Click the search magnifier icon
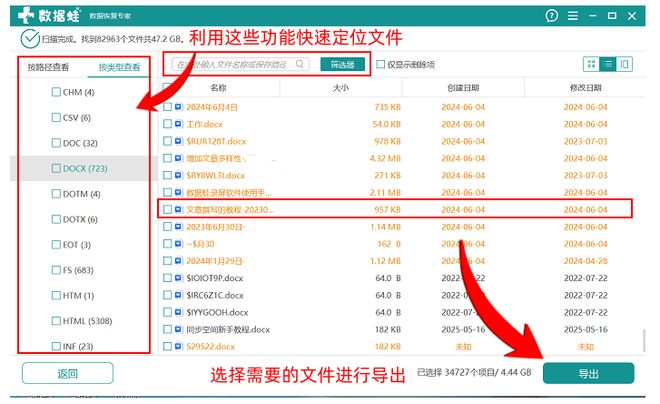 pyautogui.click(x=300, y=64)
